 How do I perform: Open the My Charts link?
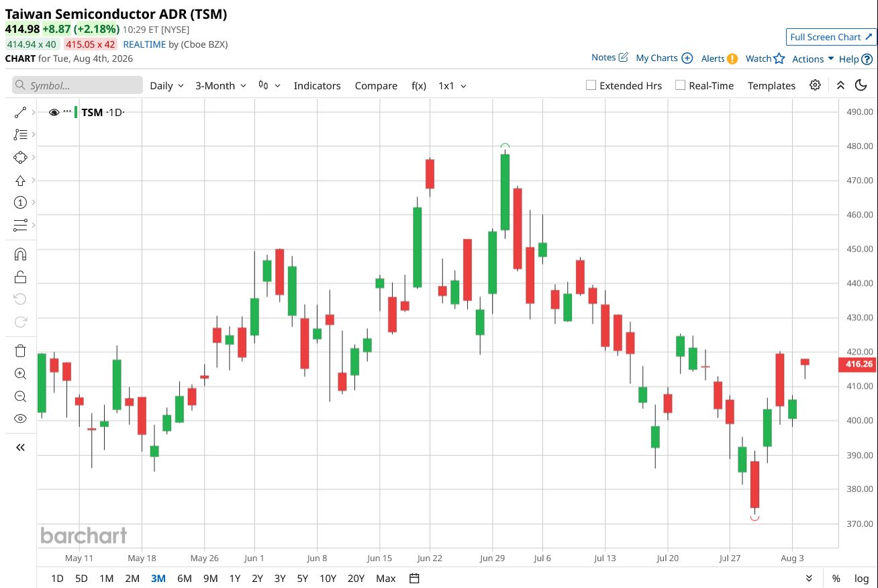tap(665, 58)
